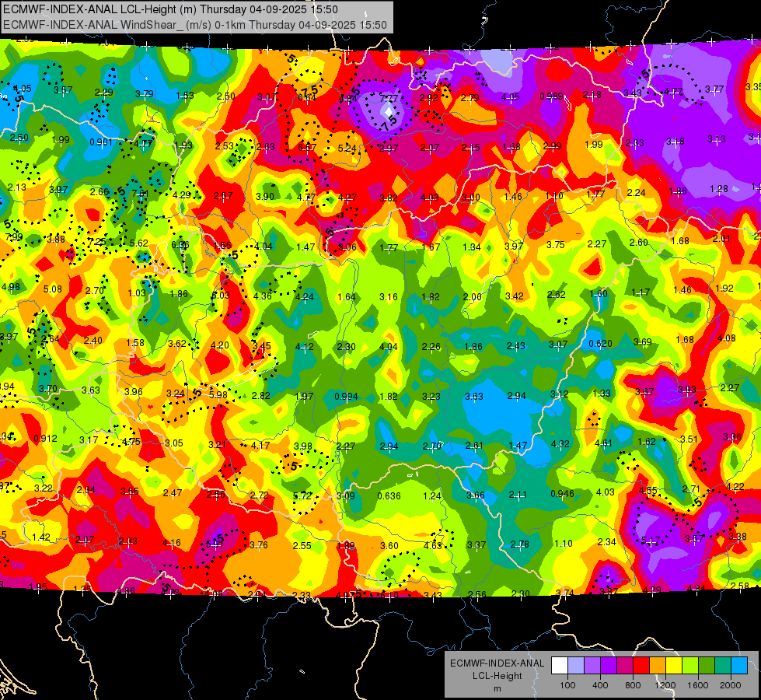Click the legend tick label 800
Screen dimensions: 761x700
(x=633, y=685)
